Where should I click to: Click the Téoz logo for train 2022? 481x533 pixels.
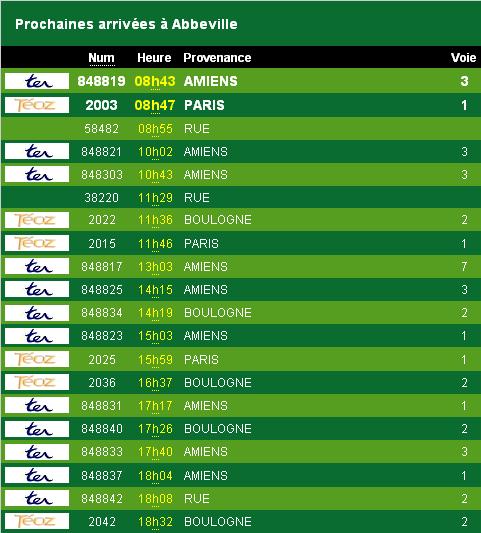click(37, 220)
